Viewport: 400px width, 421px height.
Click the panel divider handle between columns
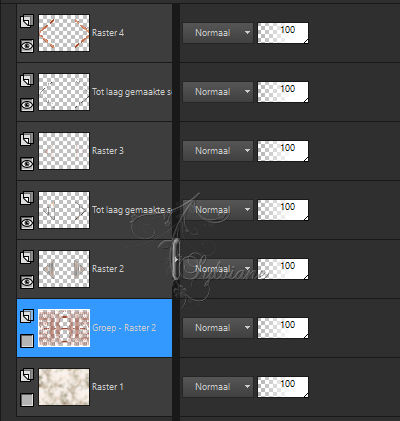(176, 259)
